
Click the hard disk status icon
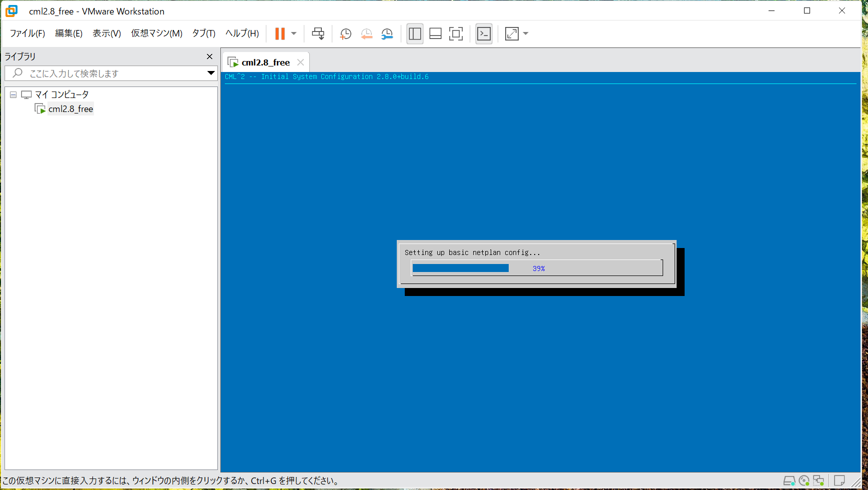[x=789, y=481]
